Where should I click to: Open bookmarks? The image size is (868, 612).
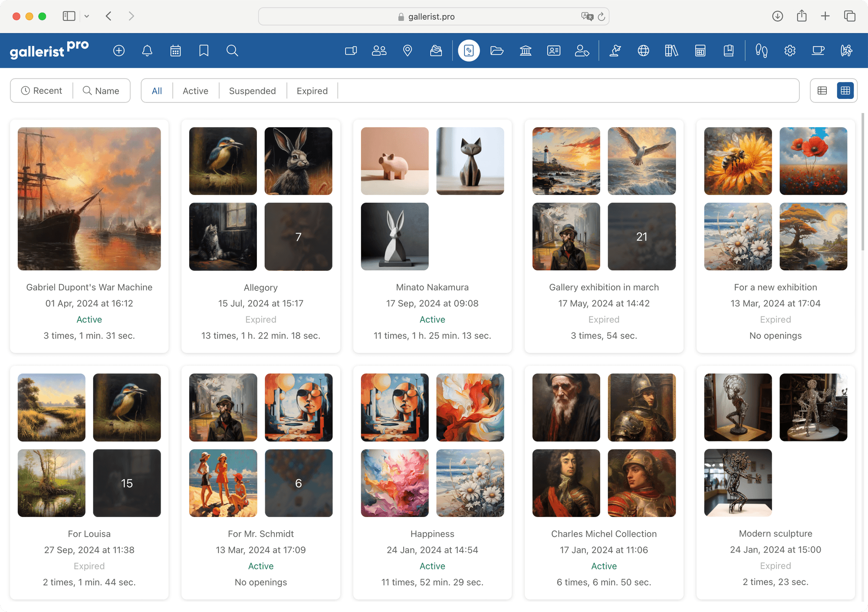(204, 50)
